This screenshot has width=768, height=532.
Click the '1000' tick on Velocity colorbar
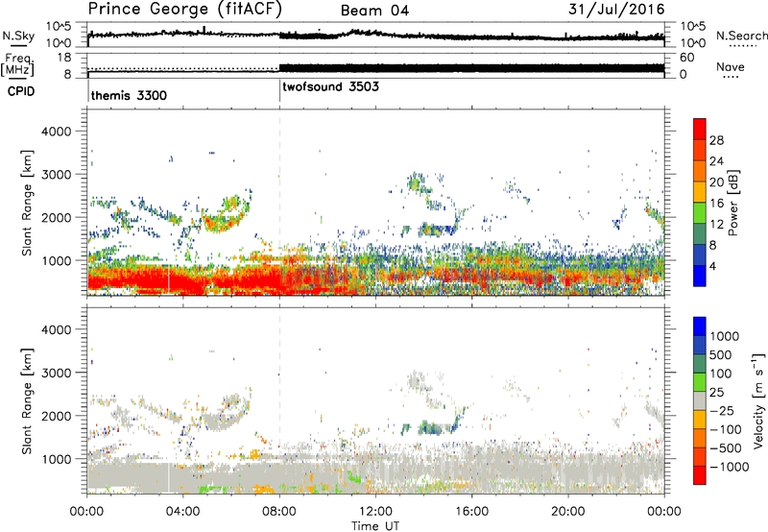point(724,336)
